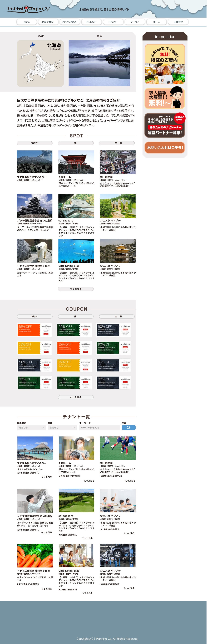Open the クーポン navigation item
Screen dimensions: 207x644
click(134, 22)
